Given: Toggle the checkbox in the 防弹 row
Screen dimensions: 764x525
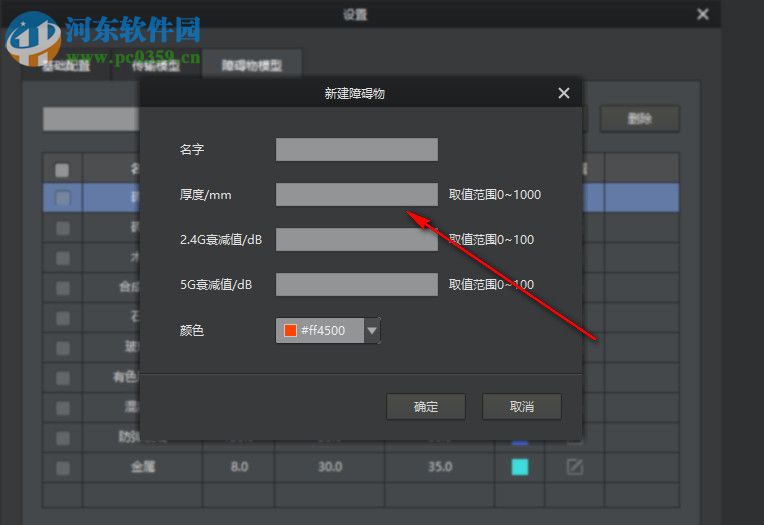Looking at the screenshot, I should click(62, 438).
